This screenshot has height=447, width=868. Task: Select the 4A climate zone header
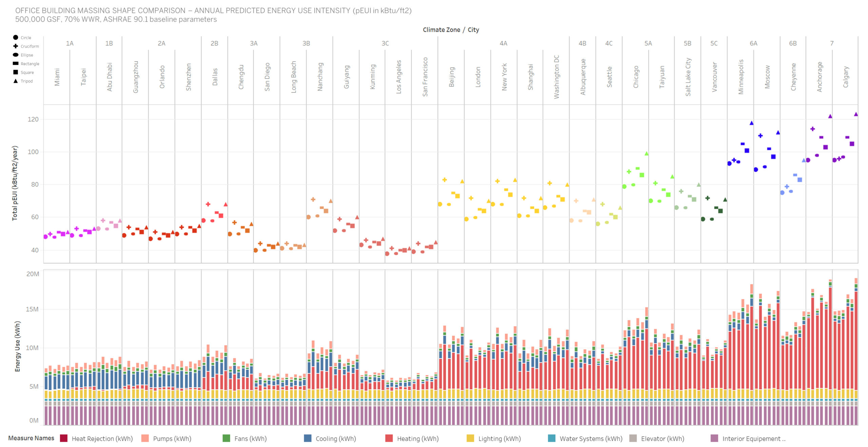coord(503,43)
